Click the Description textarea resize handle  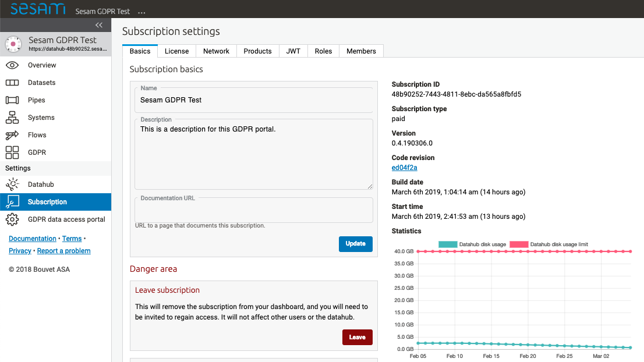coord(370,186)
